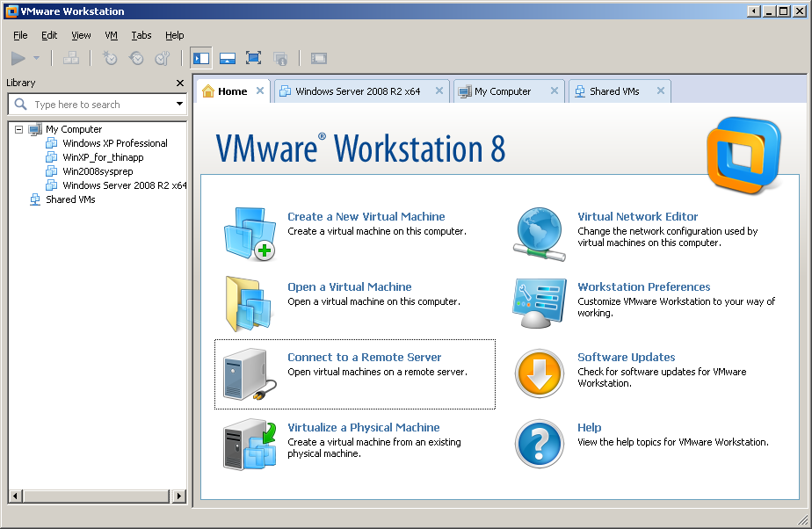Viewport: 812px width, 529px height.
Task: Close the Windows Server 2008 R2 x64 tab
Action: coord(439,91)
